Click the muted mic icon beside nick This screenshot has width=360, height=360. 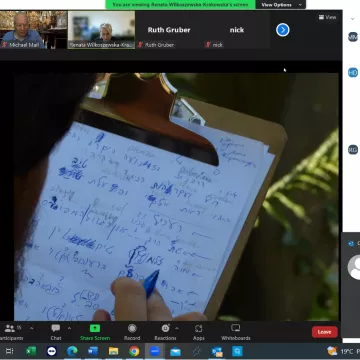(x=208, y=45)
